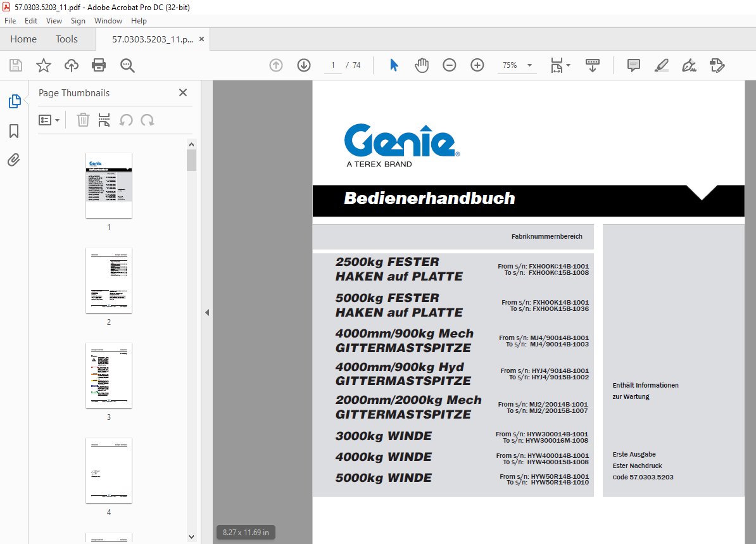Click Erste Ausgabe text
756x544 pixels.
[634, 454]
